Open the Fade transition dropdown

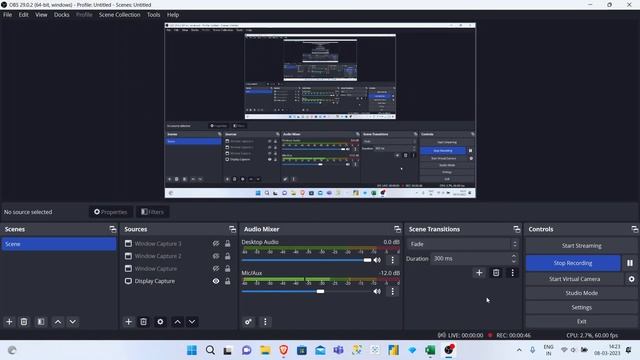pyautogui.click(x=463, y=244)
